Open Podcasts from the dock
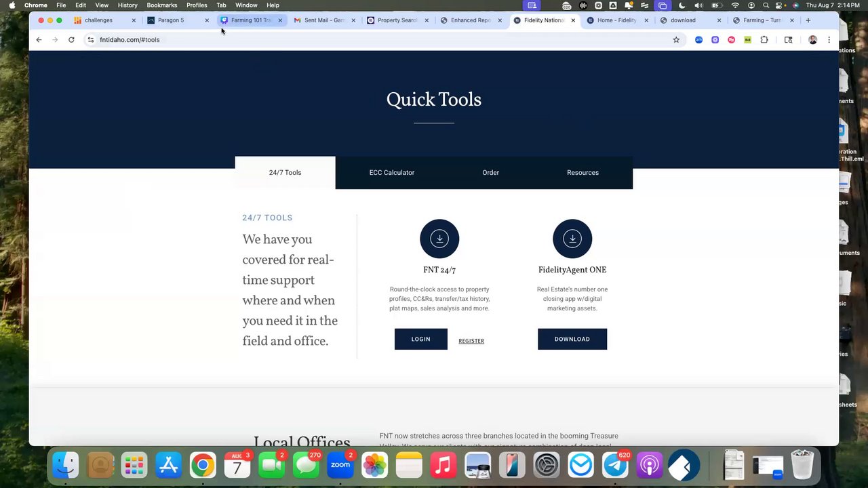The image size is (868, 488). pyautogui.click(x=649, y=466)
